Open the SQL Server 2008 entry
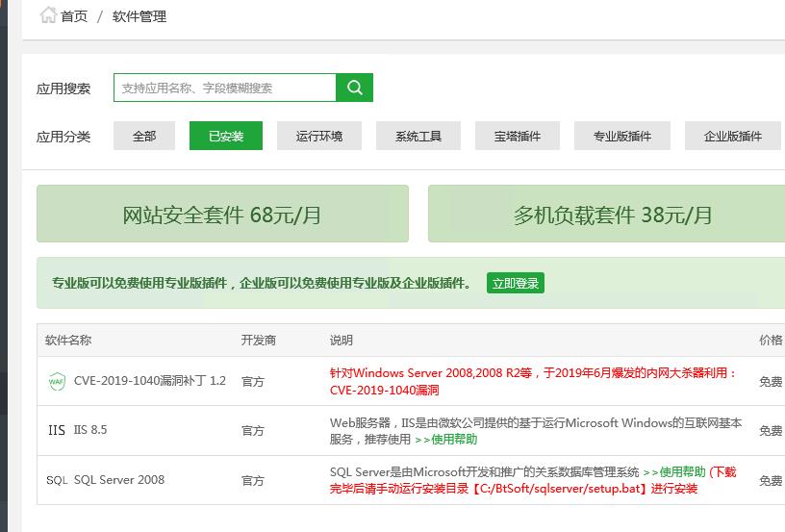 pyautogui.click(x=119, y=480)
